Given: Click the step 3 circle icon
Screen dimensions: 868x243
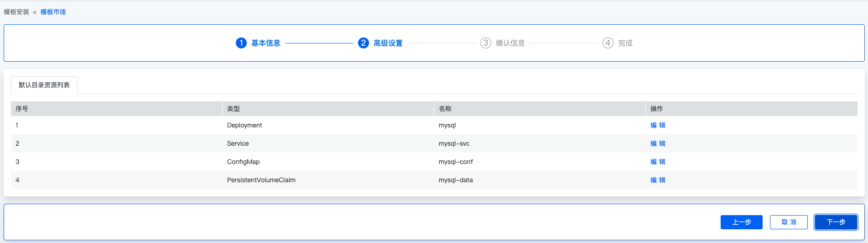Looking at the screenshot, I should (x=486, y=43).
